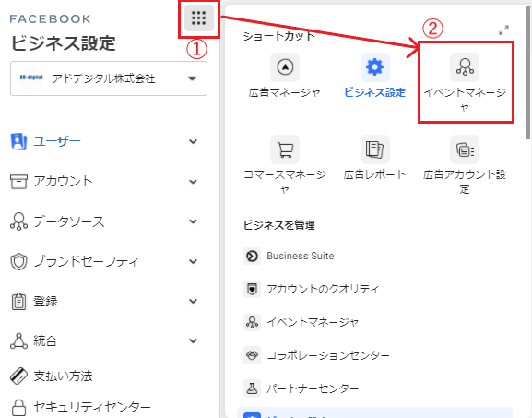This screenshot has height=418, width=532.
Task: Click the FACEBOOK logo text
Action: (x=50, y=18)
